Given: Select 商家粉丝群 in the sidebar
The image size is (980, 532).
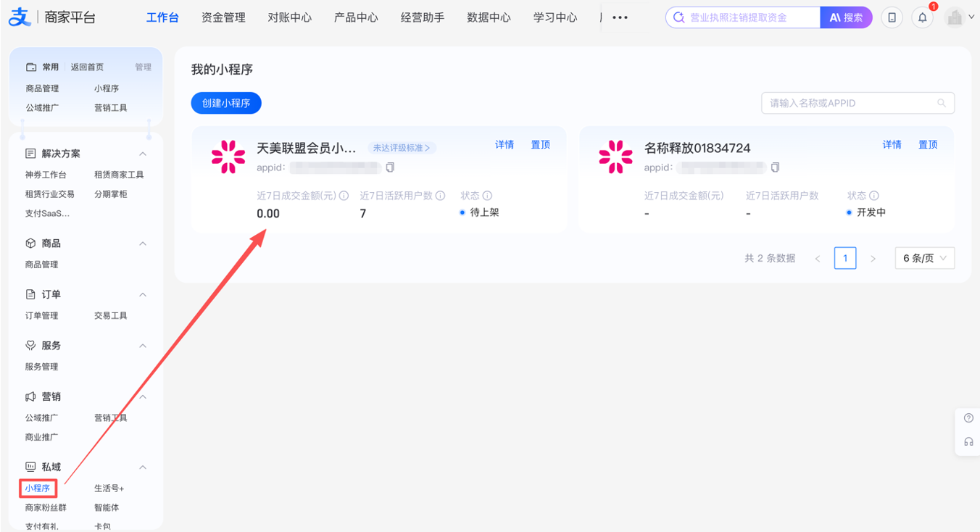Looking at the screenshot, I should click(x=46, y=507).
